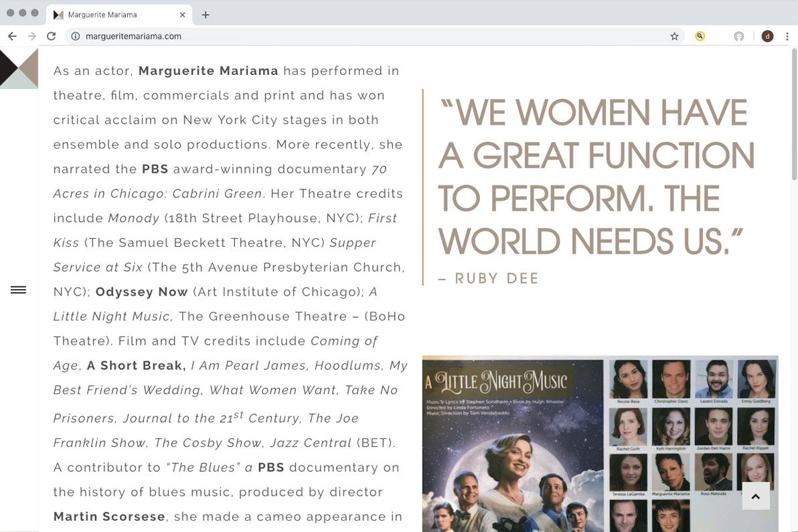The height and width of the screenshot is (532, 798).
Task: Click the A Short Break bold text
Action: coord(136,365)
